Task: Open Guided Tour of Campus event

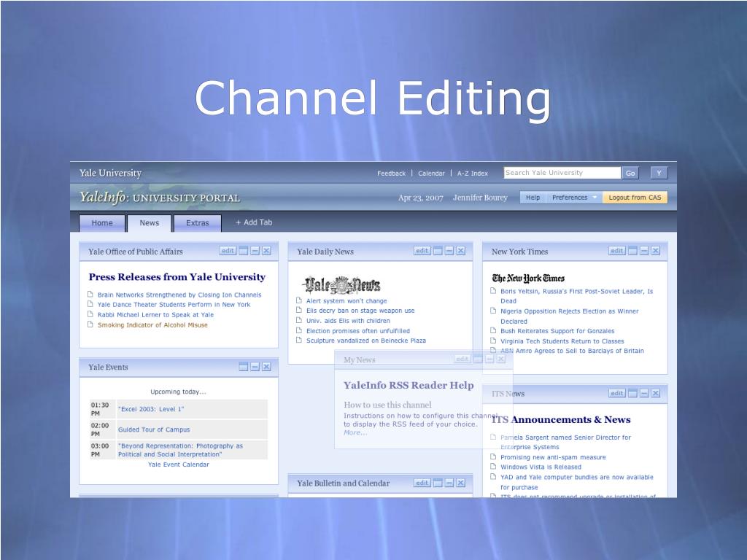Action: tap(154, 429)
